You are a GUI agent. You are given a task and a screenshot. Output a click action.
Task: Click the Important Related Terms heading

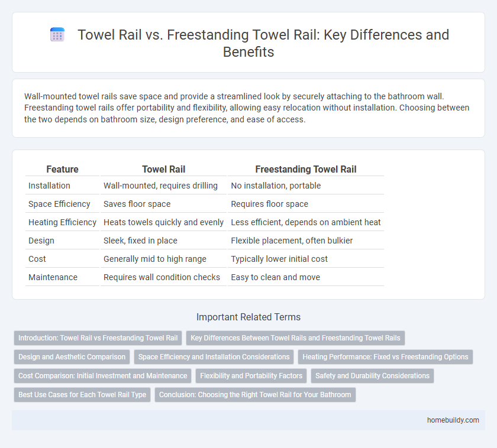point(248,317)
